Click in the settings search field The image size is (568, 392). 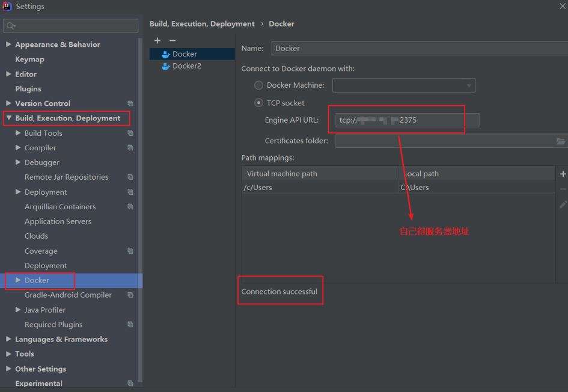pyautogui.click(x=71, y=26)
